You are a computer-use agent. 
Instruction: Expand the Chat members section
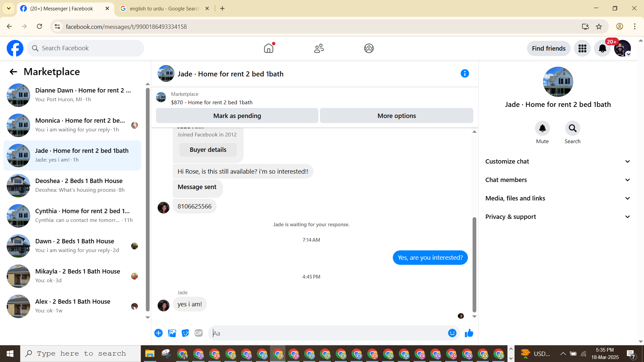coord(558,180)
